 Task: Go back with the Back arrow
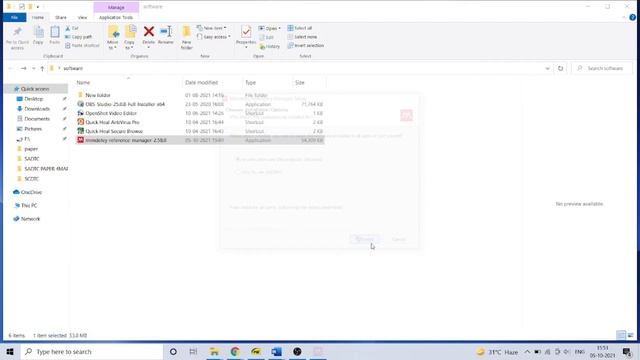pos(11,69)
